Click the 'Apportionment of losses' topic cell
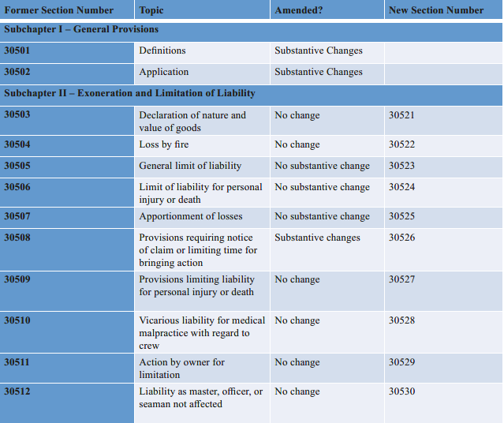 (x=191, y=216)
